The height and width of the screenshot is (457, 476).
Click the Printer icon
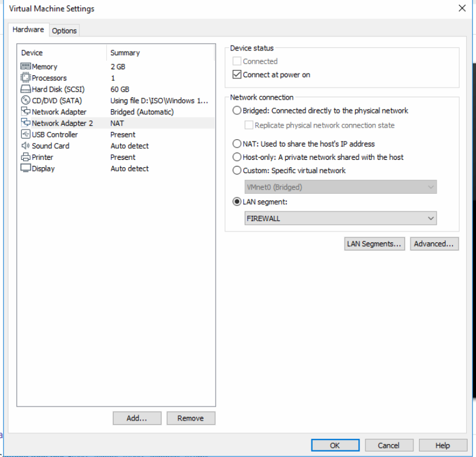(25, 157)
